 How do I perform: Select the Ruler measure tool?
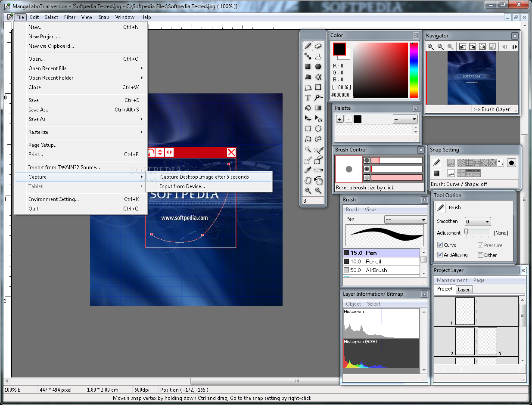pos(318,170)
